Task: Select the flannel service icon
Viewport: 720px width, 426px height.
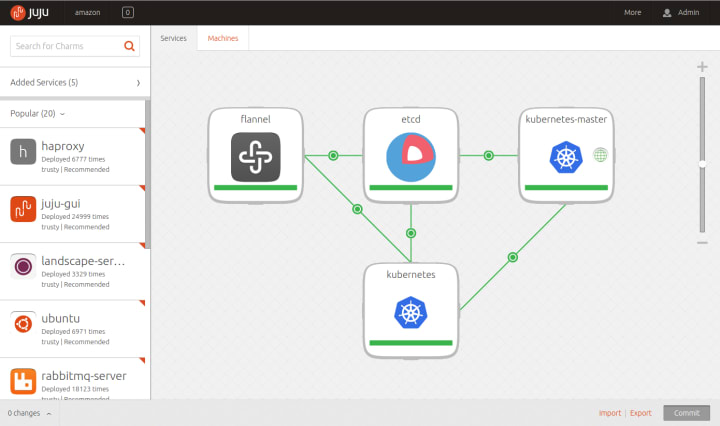Action: point(255,157)
